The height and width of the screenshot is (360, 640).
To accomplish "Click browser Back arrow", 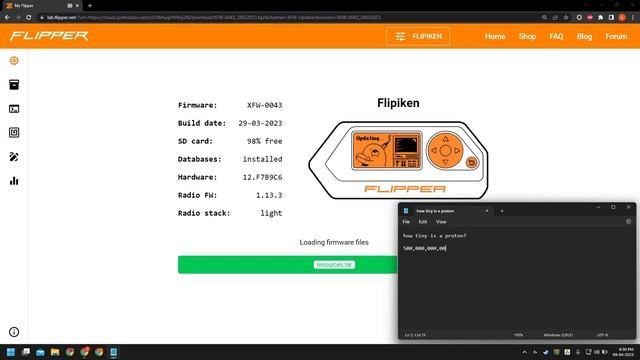I will click(7, 18).
